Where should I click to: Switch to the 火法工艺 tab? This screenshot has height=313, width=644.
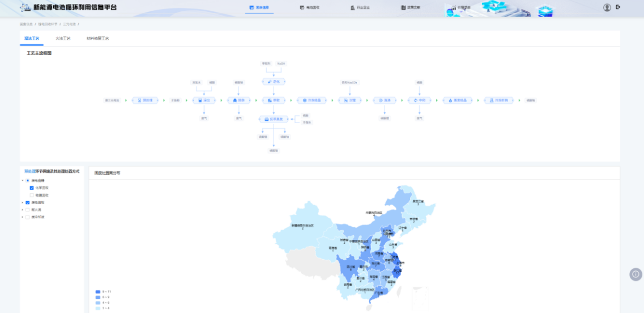click(63, 39)
